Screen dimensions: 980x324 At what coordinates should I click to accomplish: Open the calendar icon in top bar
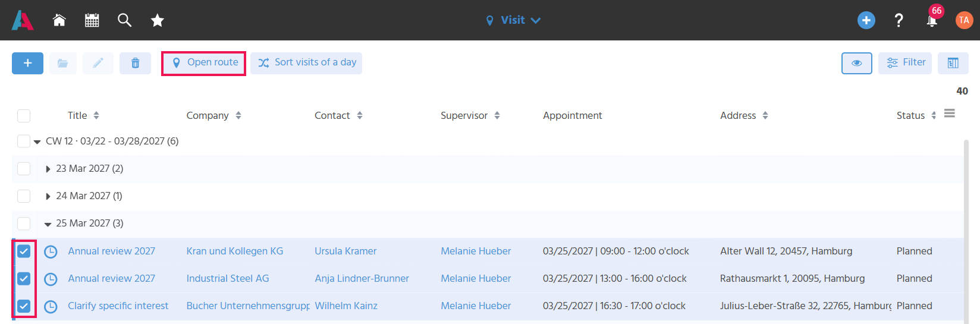[x=92, y=20]
